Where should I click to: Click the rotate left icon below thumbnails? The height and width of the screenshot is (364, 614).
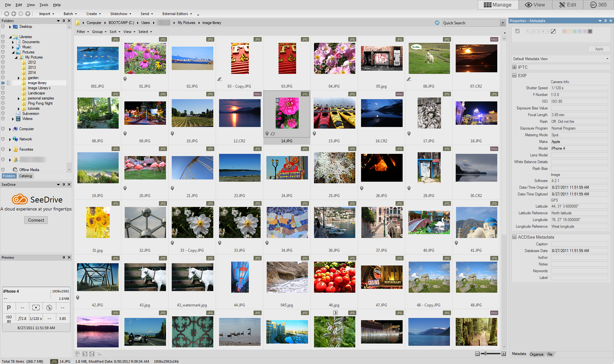coord(85,354)
